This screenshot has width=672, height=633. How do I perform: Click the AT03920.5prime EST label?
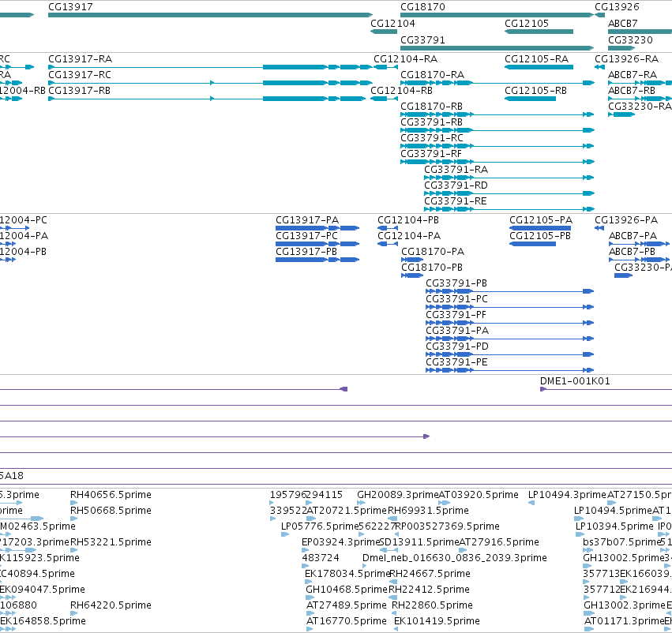pos(479,495)
